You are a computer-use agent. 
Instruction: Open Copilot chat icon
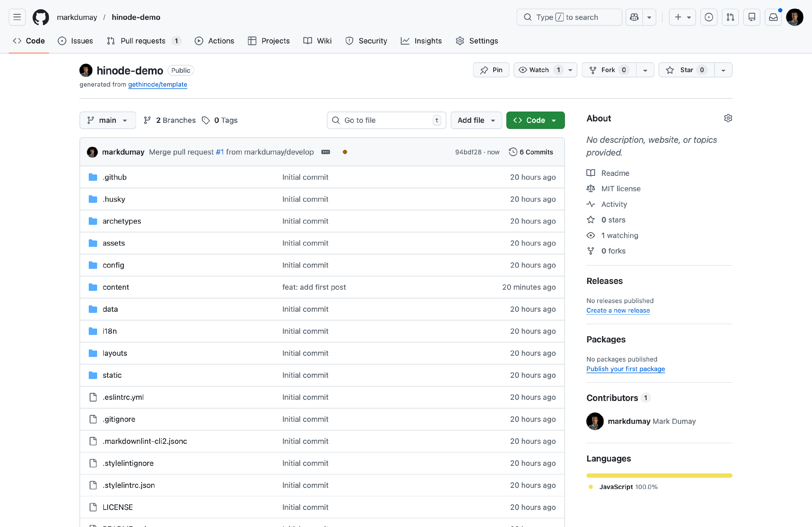point(634,17)
